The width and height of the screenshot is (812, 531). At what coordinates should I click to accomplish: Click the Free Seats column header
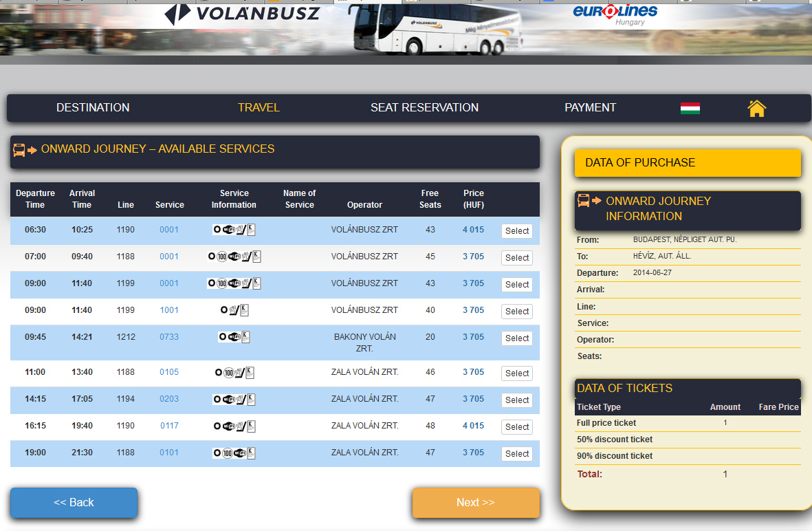click(x=430, y=199)
